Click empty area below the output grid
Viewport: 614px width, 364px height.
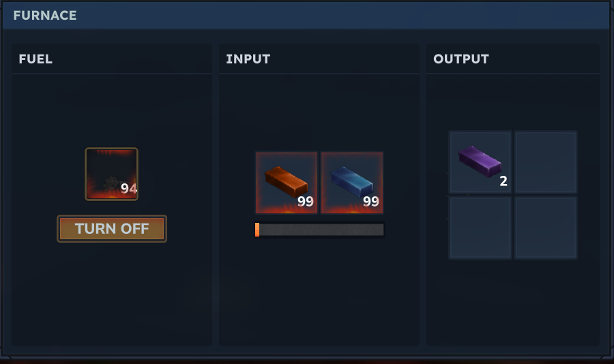tap(513, 301)
